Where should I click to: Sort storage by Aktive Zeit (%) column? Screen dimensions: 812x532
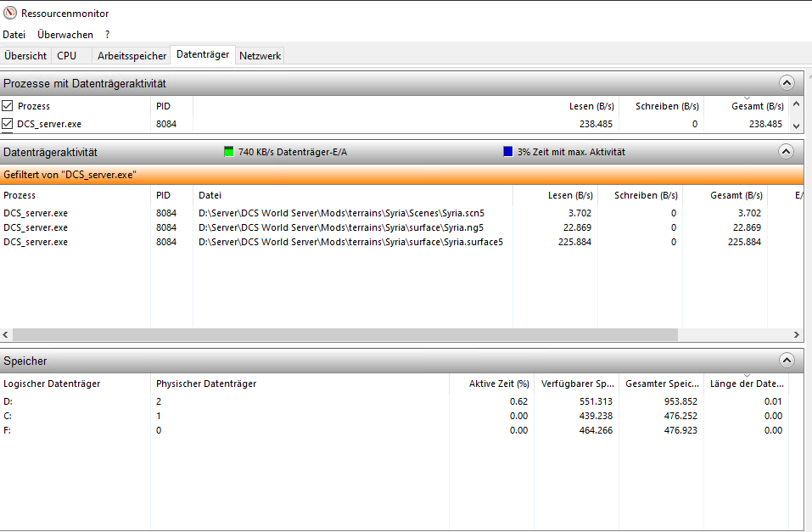(x=499, y=384)
